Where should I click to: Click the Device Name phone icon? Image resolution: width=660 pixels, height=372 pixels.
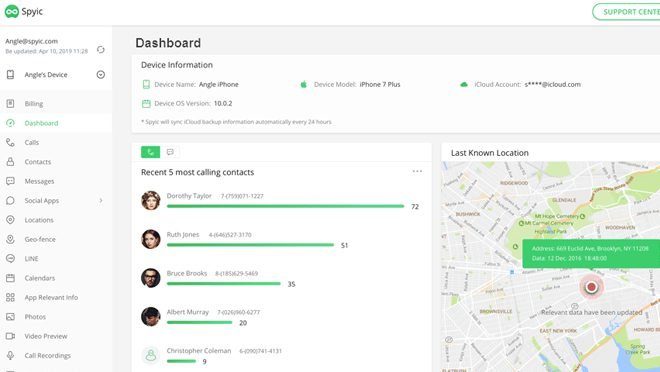[146, 85]
